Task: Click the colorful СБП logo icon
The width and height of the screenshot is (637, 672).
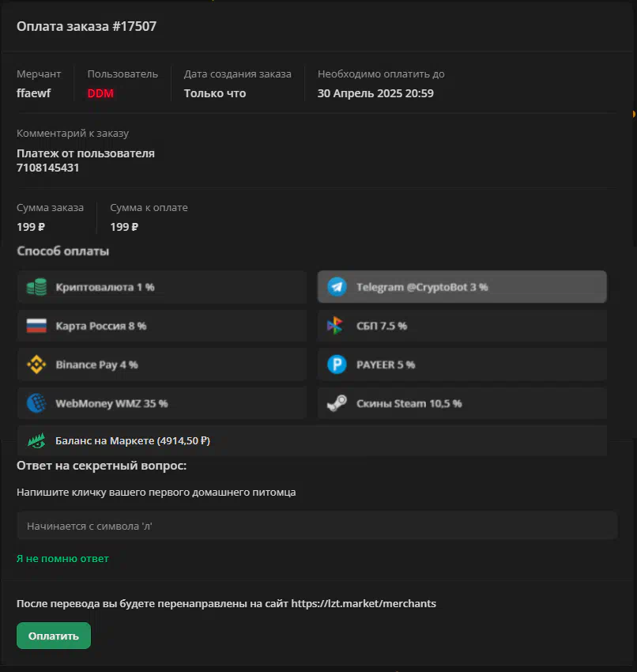Action: pyautogui.click(x=335, y=326)
